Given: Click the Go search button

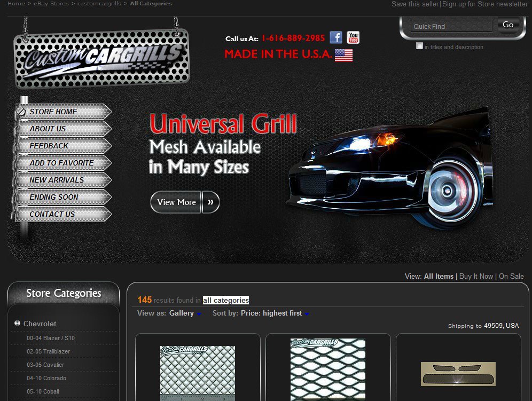Looking at the screenshot, I should click(508, 25).
